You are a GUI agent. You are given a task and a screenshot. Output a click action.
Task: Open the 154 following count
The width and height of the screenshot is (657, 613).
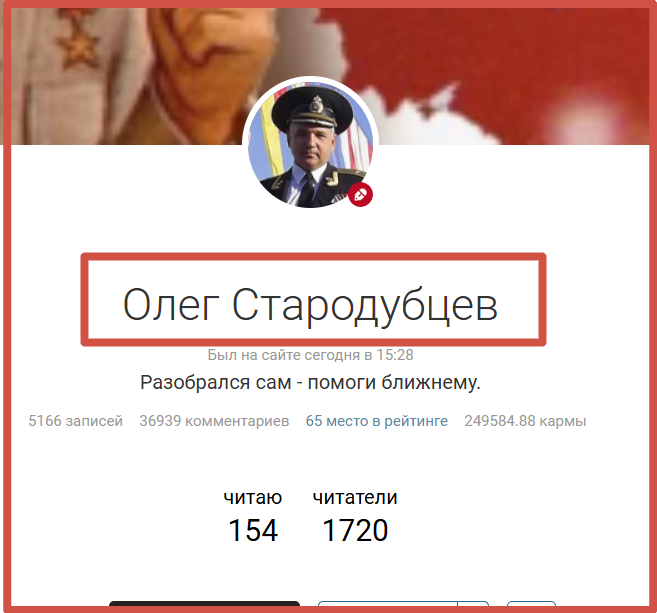click(x=253, y=530)
